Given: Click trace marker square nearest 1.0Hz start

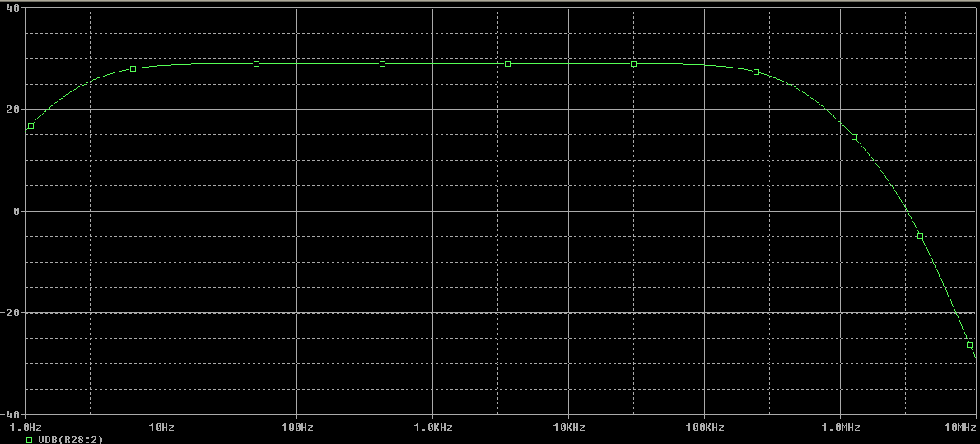Looking at the screenshot, I should pyautogui.click(x=30, y=126).
